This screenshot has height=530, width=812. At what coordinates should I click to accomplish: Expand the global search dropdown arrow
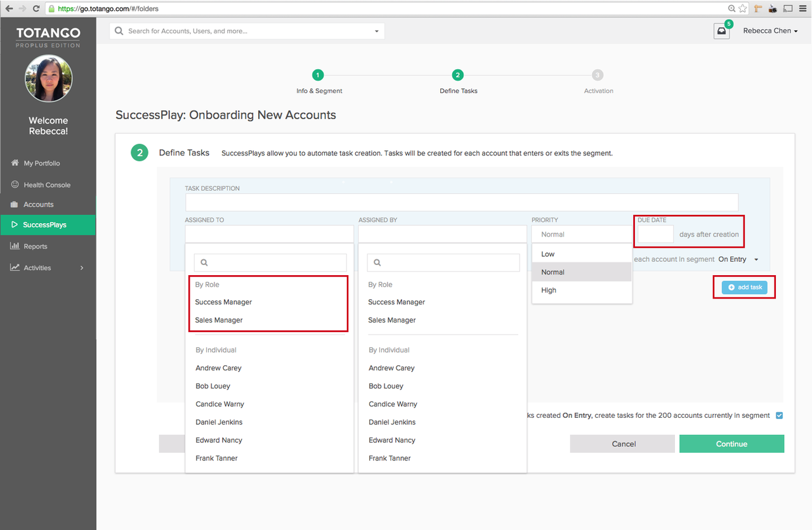point(376,31)
